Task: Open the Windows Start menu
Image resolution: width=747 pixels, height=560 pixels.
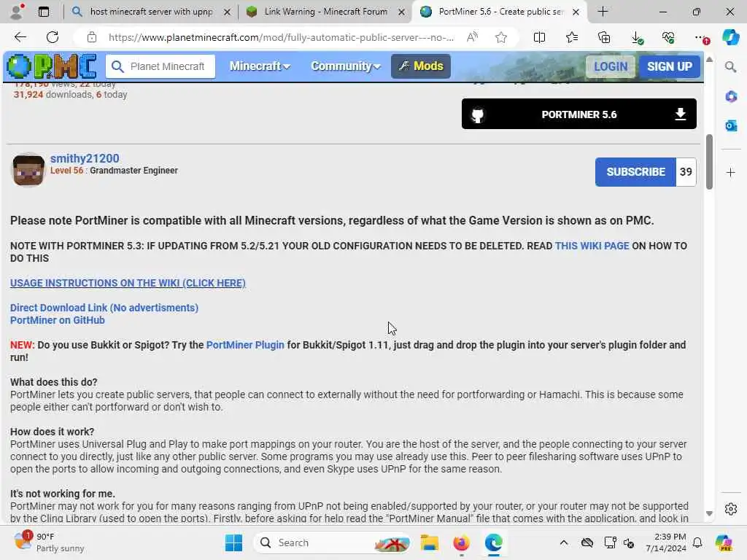Action: (233, 542)
